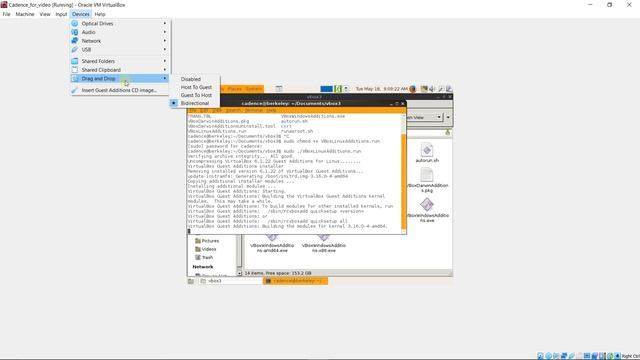Screen dimensions: 640x360
Task: Open the Network submenu in Devices
Action: (120, 41)
